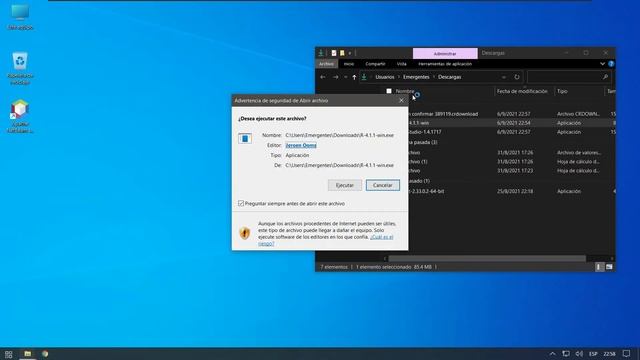The height and width of the screenshot is (360, 640).
Task: Click the search magnifier icon
Action: (605, 77)
